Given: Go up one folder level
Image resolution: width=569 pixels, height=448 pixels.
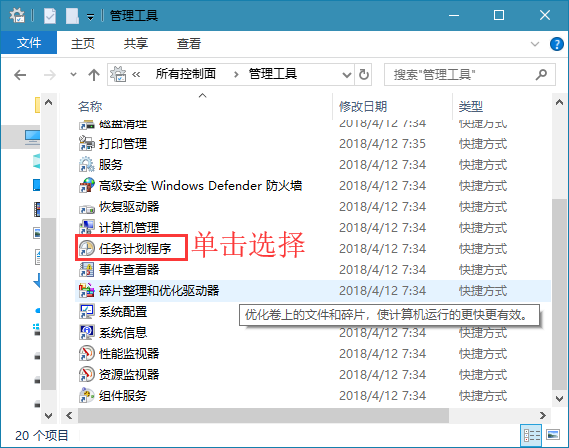Looking at the screenshot, I should click(94, 75).
